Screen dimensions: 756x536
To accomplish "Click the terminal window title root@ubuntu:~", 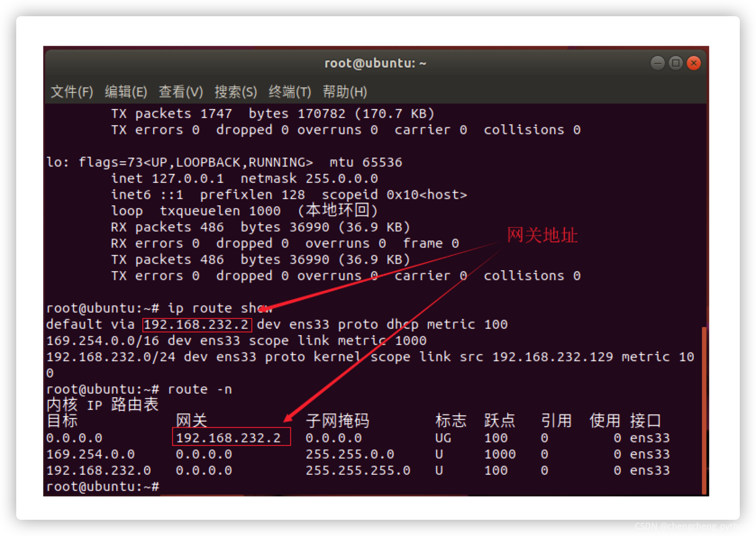I will pos(375,63).
